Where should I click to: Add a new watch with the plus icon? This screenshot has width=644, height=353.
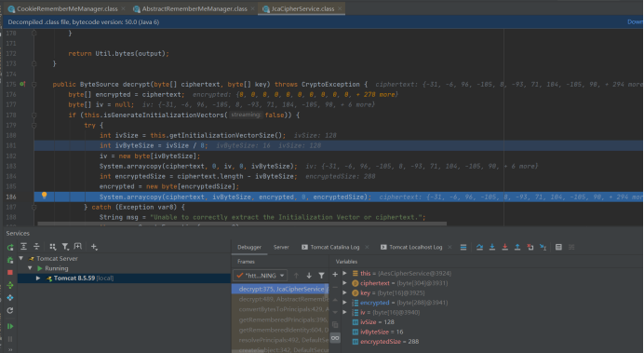coord(335,274)
